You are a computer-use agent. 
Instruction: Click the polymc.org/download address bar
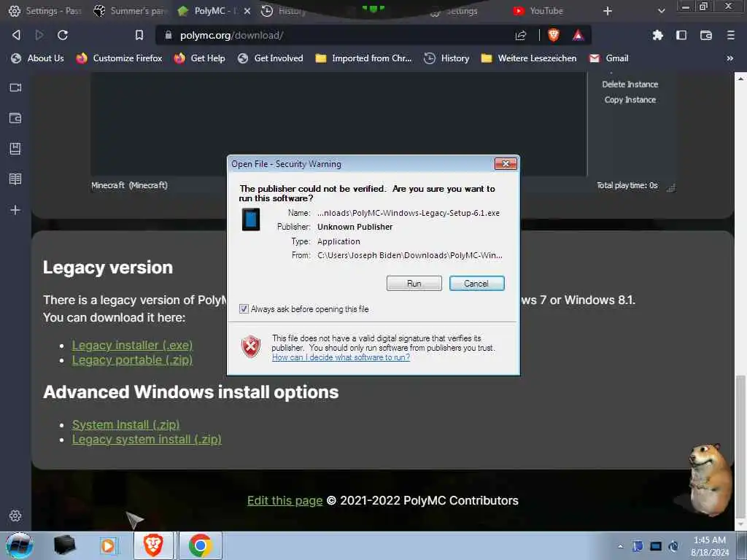click(x=333, y=35)
